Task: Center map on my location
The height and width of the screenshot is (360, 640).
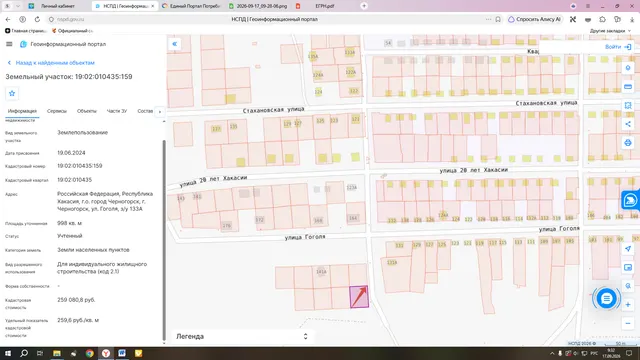Action: pyautogui.click(x=628, y=249)
